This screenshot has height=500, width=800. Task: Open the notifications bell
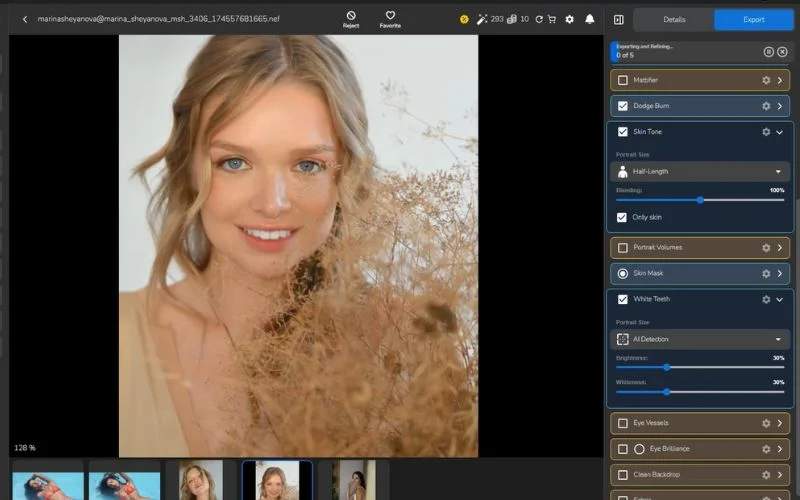click(x=589, y=19)
